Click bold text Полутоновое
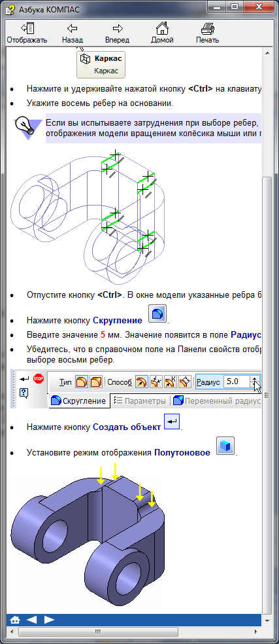The image size is (279, 644). click(182, 453)
